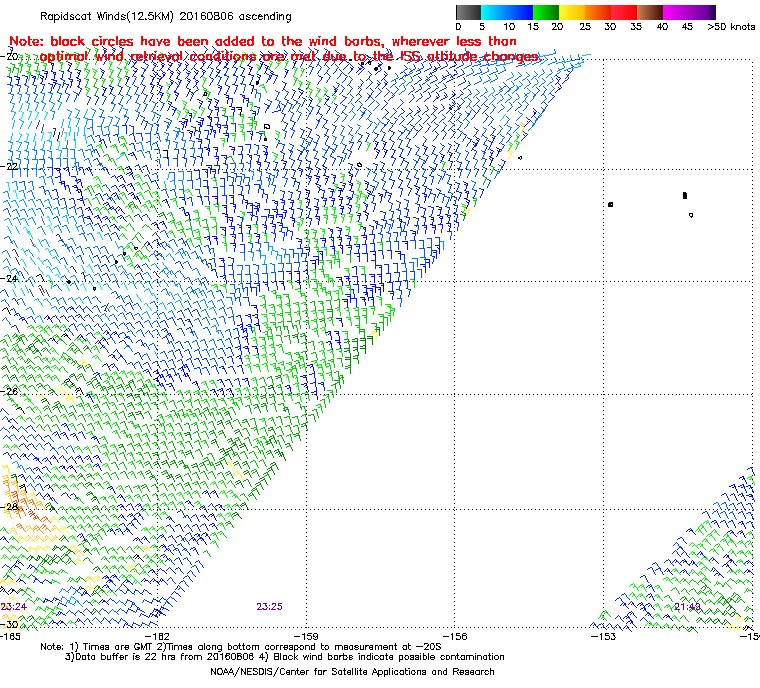The width and height of the screenshot is (760, 688).
Task: Click the solid black island marker east of -153
Action: click(x=685, y=195)
